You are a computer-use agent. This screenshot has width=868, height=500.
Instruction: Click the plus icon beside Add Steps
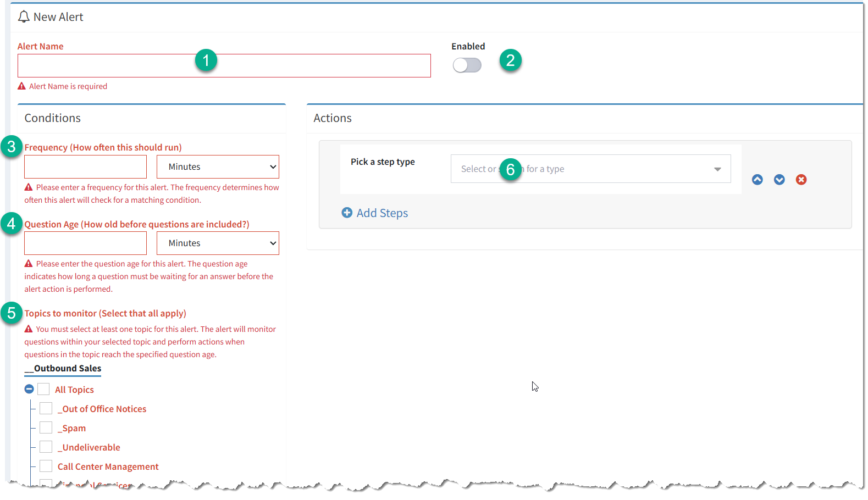tap(347, 213)
